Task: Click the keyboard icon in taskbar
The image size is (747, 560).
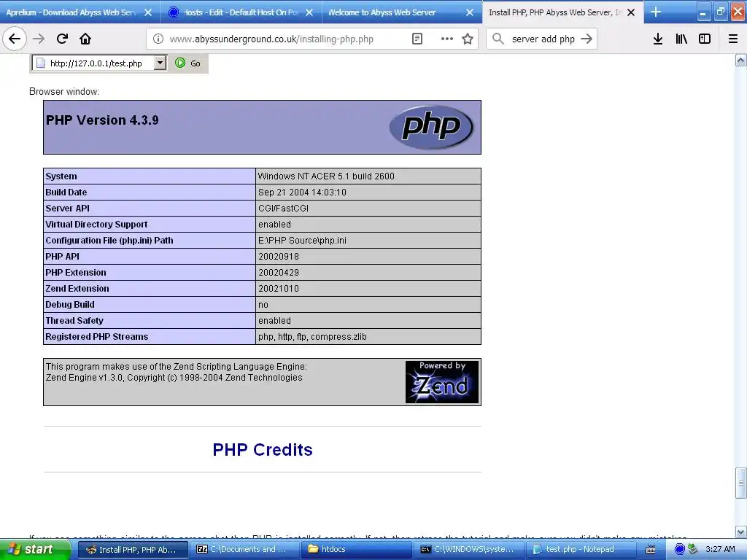Action: [x=650, y=550]
